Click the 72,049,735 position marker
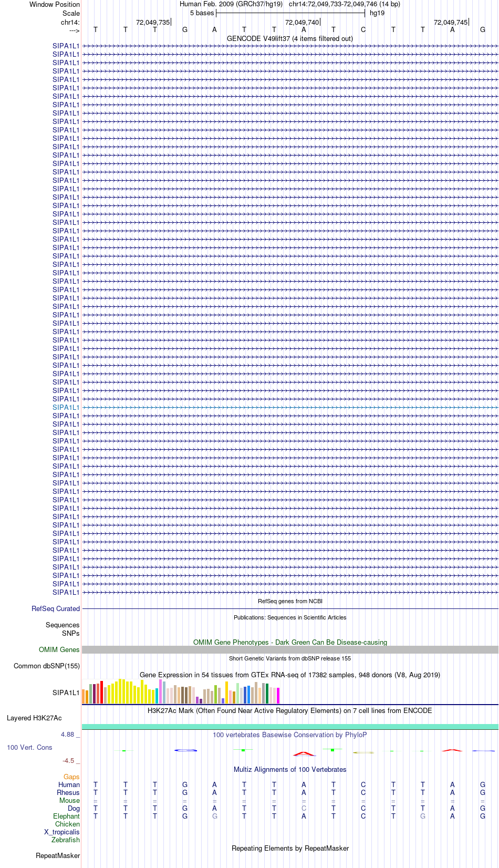Screen dimensions: 499x868 coord(153,23)
